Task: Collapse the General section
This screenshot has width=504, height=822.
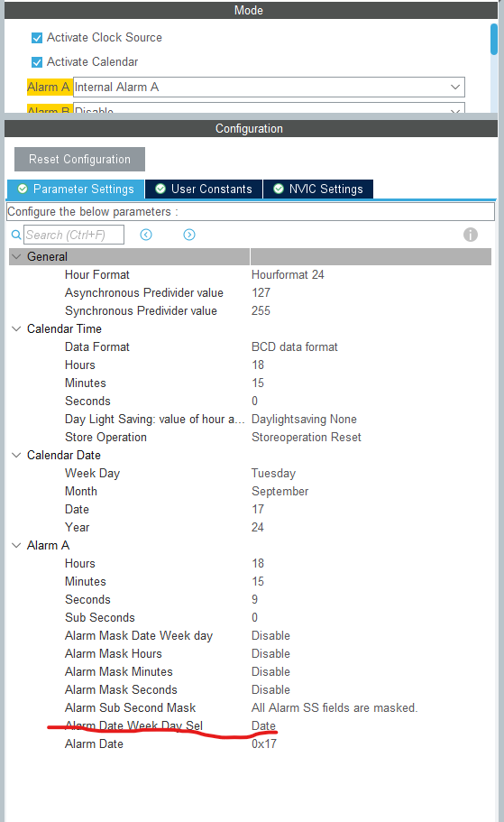Action: coord(17,257)
